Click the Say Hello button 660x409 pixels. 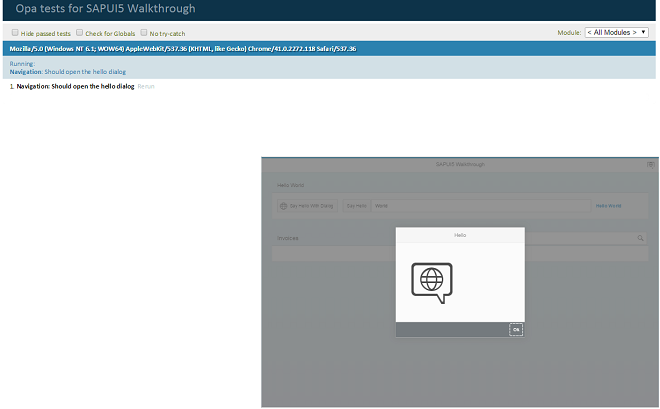(x=356, y=206)
